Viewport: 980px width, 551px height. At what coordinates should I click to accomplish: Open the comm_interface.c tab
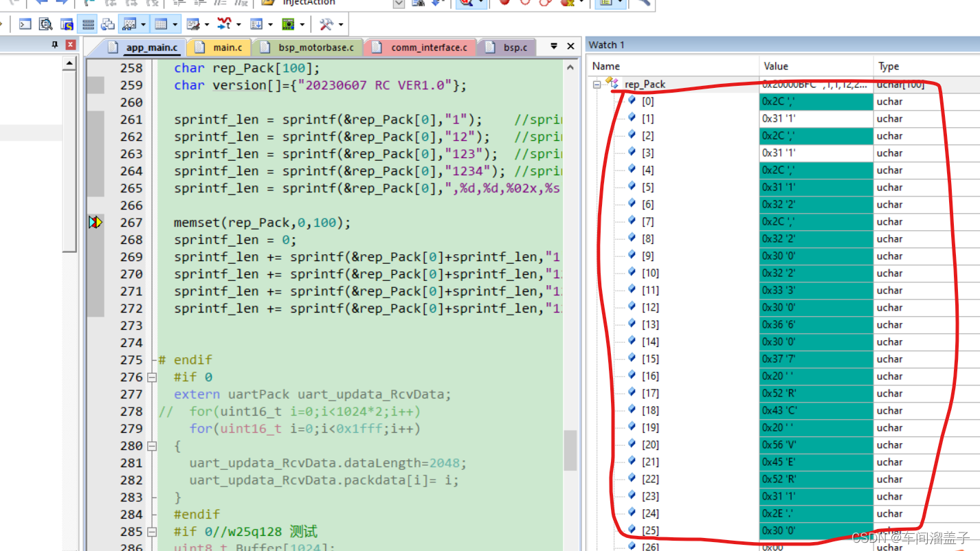pyautogui.click(x=420, y=47)
